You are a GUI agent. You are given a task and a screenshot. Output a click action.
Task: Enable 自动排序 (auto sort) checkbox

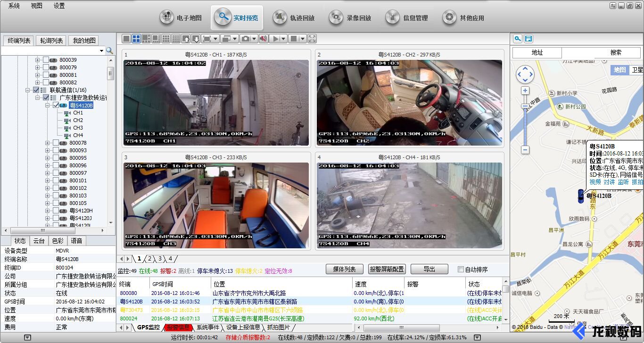(461, 269)
